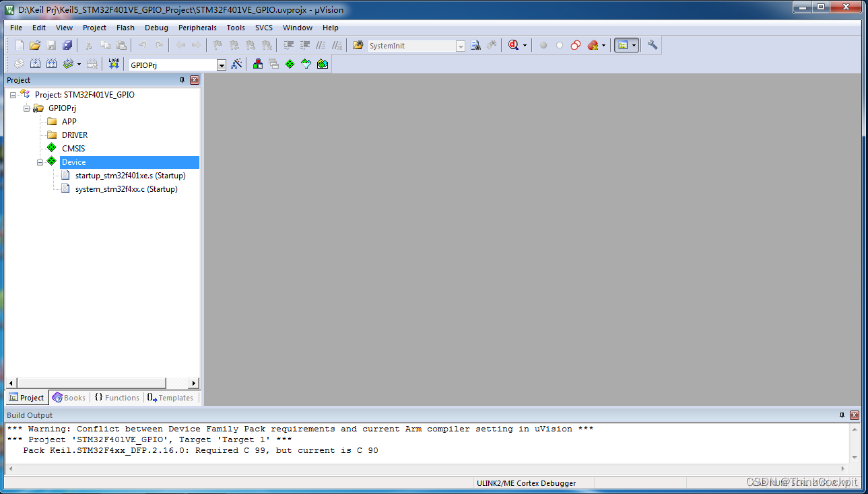Screen dimensions: 868x494
Task: Open Options for Target with the magic wand
Action: (x=236, y=63)
